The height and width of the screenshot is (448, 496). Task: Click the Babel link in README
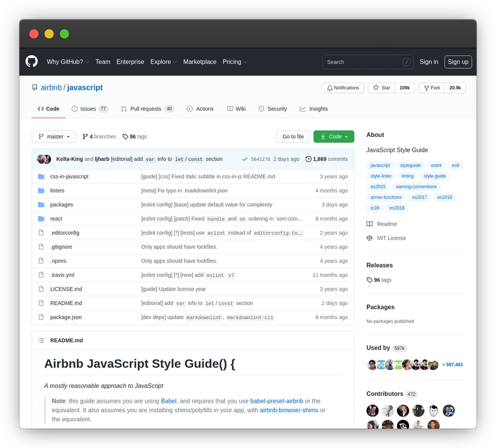pos(169,401)
